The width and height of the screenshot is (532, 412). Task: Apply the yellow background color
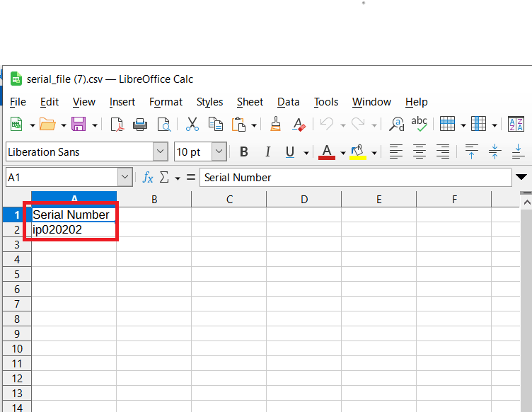[358, 152]
